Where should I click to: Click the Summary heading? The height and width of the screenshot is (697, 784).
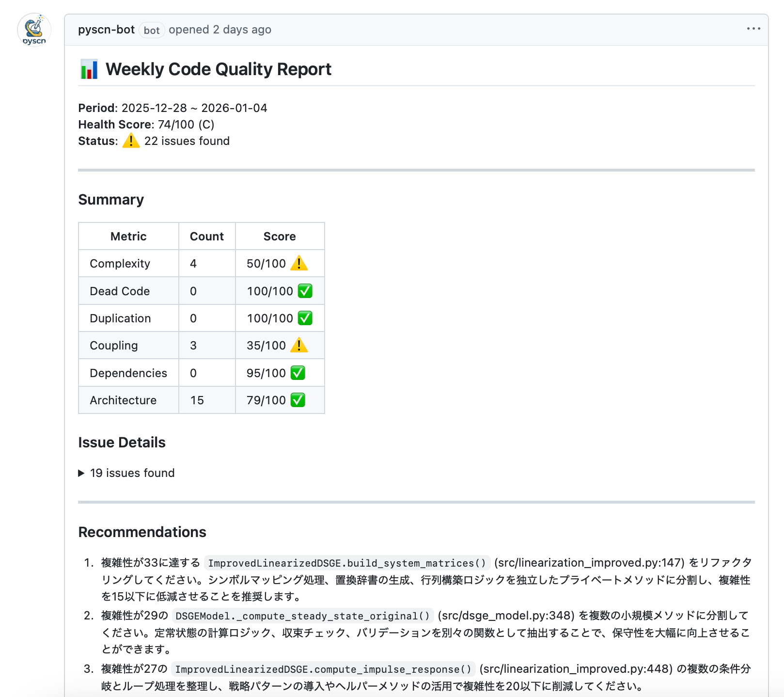tap(111, 200)
